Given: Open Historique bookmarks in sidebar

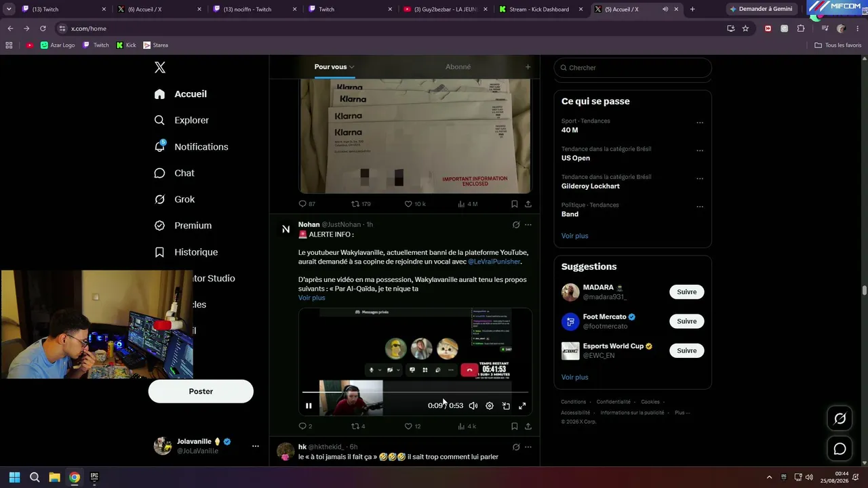Looking at the screenshot, I should point(186,252).
